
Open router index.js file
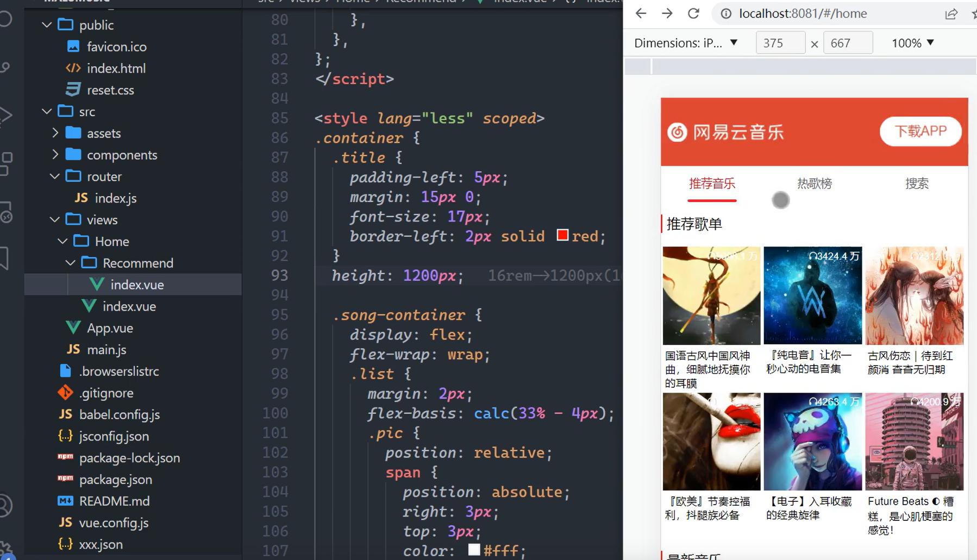115,198
